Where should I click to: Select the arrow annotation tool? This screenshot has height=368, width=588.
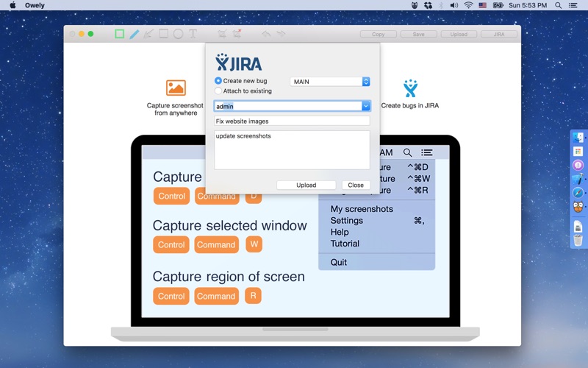148,34
